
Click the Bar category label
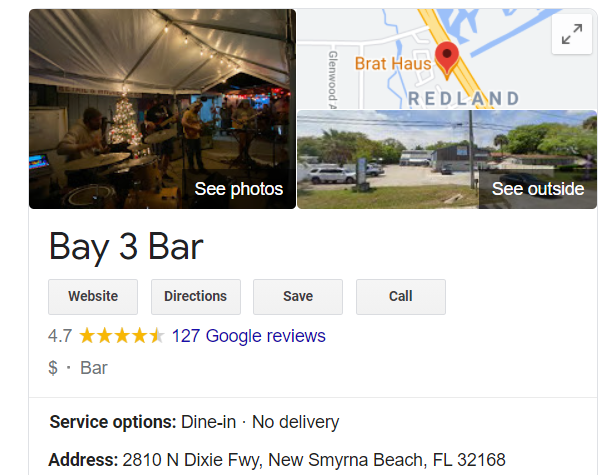tap(94, 368)
